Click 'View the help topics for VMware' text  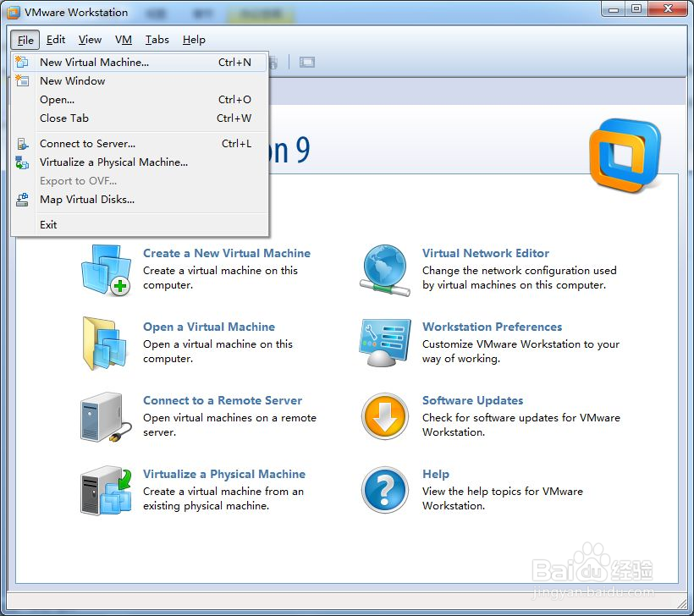503,492
